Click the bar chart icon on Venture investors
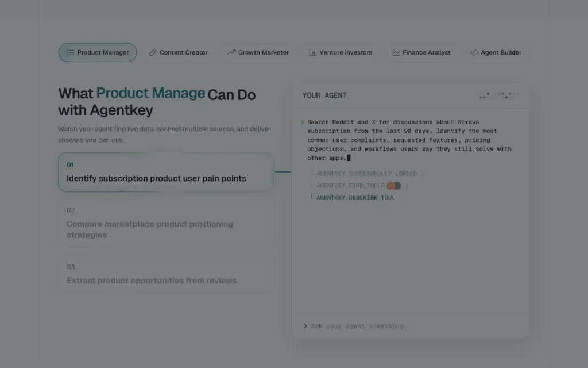This screenshot has height=368, width=588. point(312,52)
